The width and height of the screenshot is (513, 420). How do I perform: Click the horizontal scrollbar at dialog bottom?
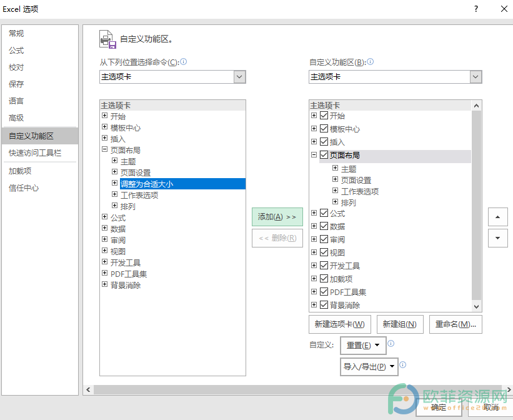(297, 389)
